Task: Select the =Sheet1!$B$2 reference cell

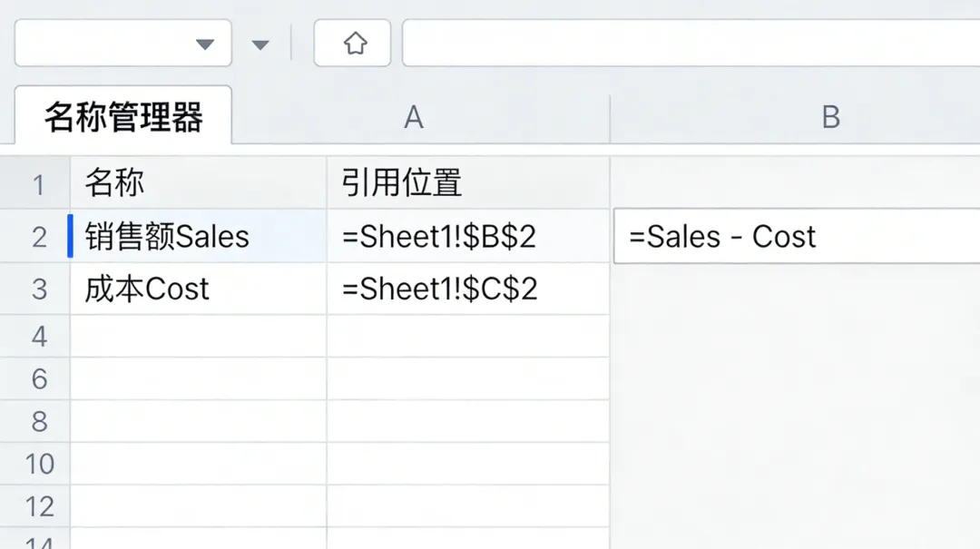Action: [467, 237]
